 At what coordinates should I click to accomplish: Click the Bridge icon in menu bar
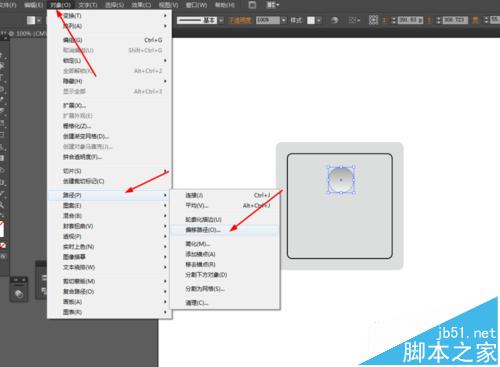[252, 5]
